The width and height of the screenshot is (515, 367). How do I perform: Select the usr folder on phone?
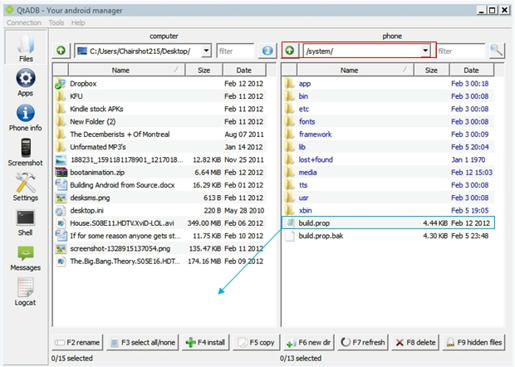[388, 198]
